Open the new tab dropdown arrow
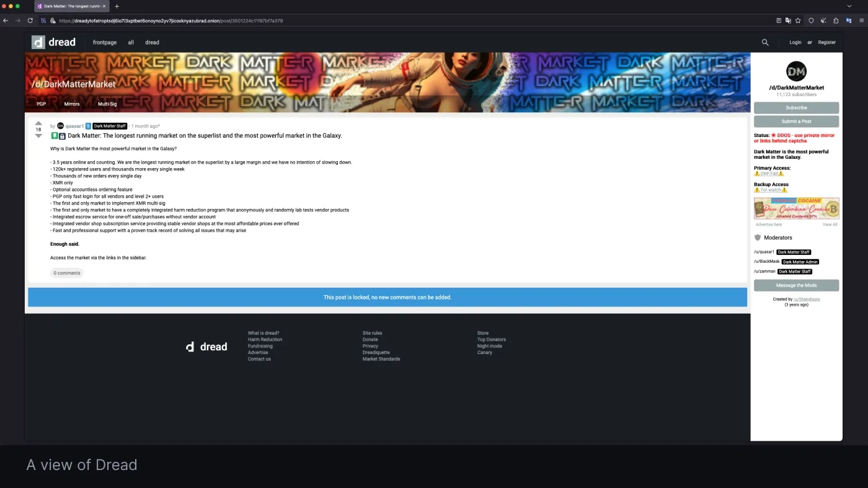The image size is (868, 488). coord(117,6)
